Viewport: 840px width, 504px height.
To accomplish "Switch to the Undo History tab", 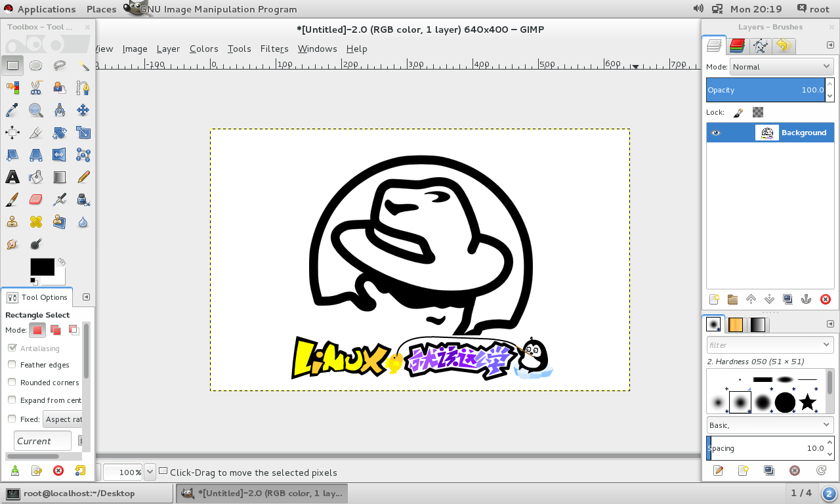I will 783,45.
